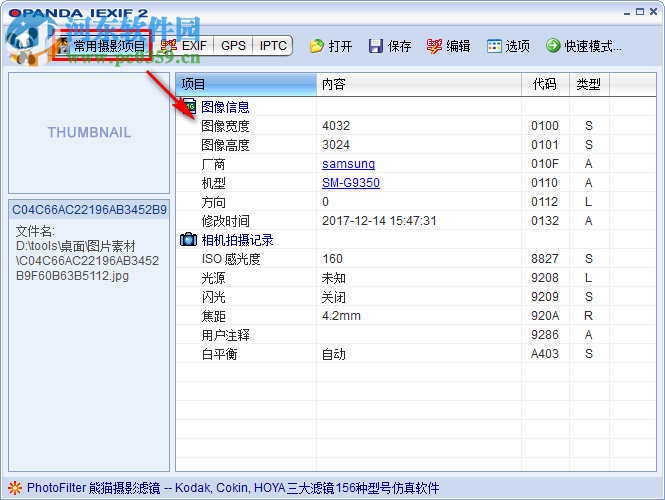Click the 文件名 file path text
The width and height of the screenshot is (665, 500).
(87, 254)
